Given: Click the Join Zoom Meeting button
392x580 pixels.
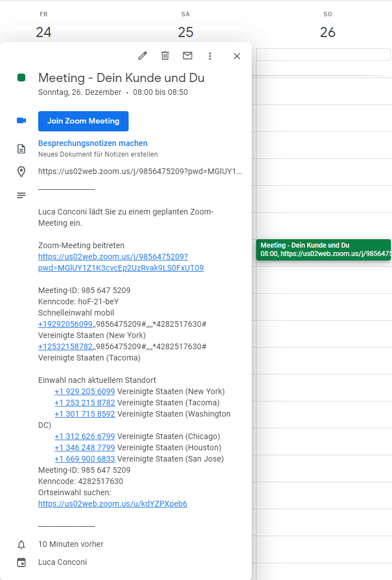Looking at the screenshot, I should tap(83, 121).
